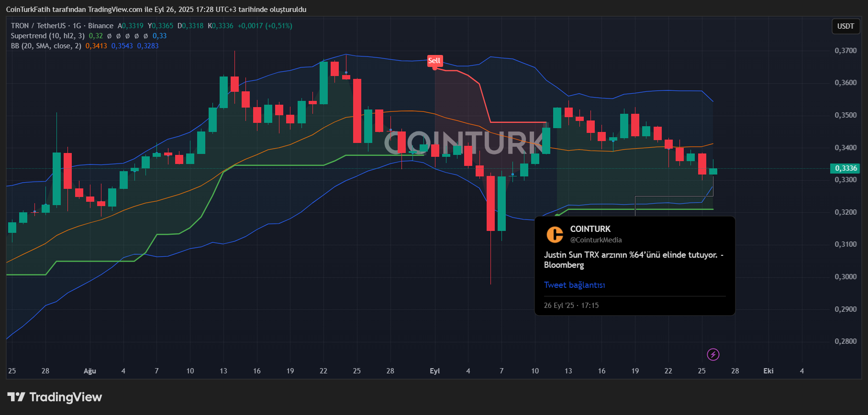Click the TRON / TetherUS symbol title
Image resolution: width=868 pixels, height=415 pixels.
pyautogui.click(x=38, y=26)
